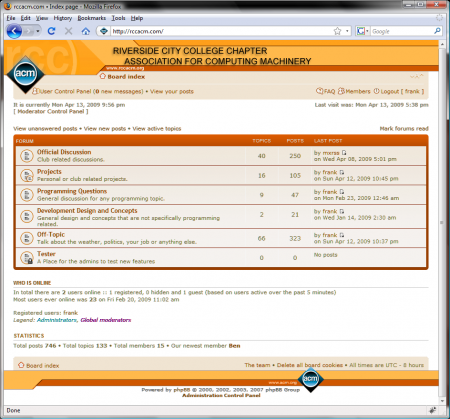Click The team link in footer
This screenshot has height=419, width=450.
point(257,365)
